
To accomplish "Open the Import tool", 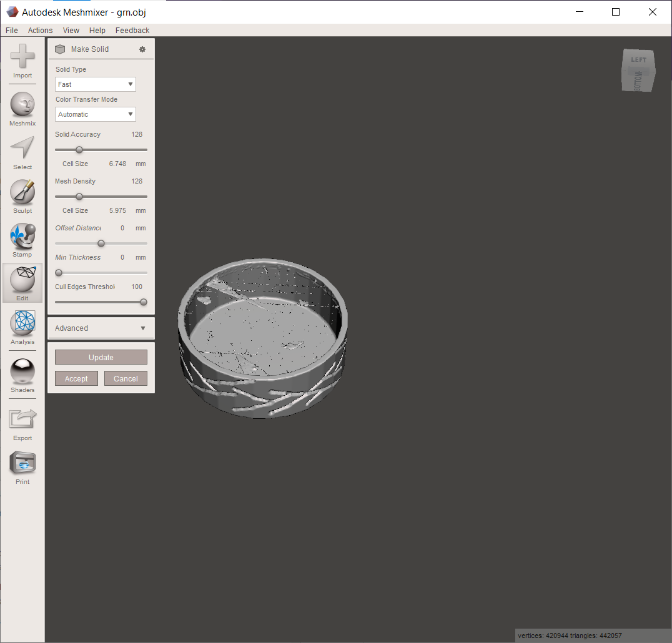I will pyautogui.click(x=22, y=61).
